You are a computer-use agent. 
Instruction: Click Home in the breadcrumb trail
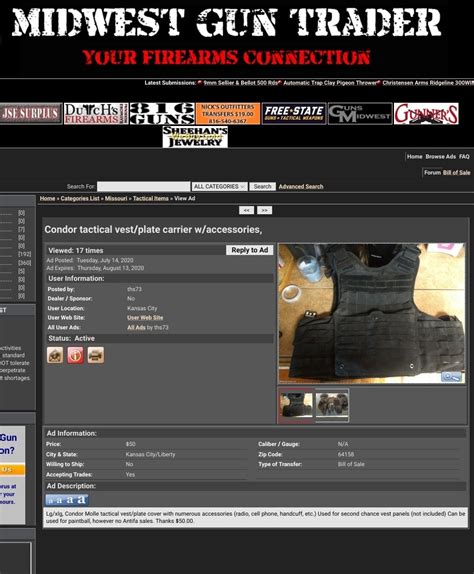[47, 198]
